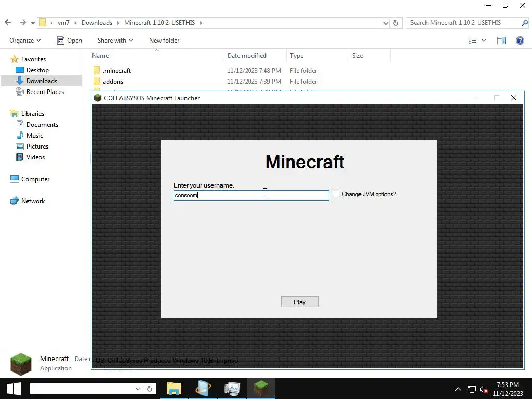Open Libraries in the navigation pane
Screen dimensions: 532x399
[33, 114]
